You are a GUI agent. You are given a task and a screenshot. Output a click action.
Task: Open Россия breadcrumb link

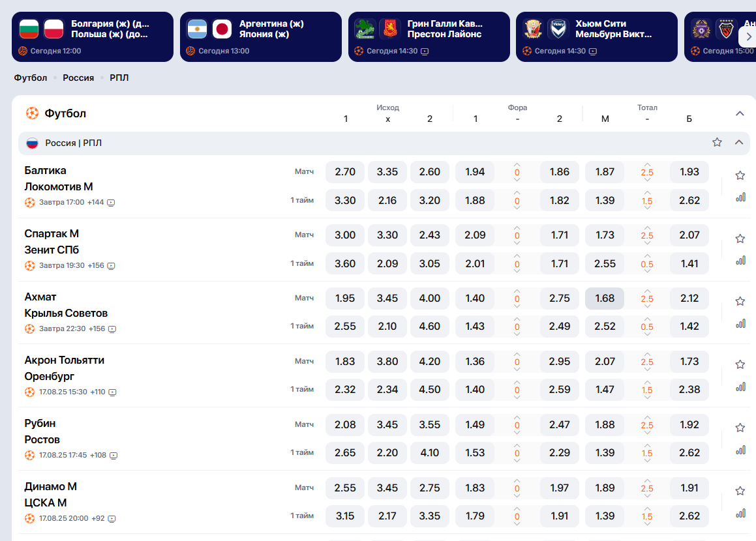tap(78, 78)
